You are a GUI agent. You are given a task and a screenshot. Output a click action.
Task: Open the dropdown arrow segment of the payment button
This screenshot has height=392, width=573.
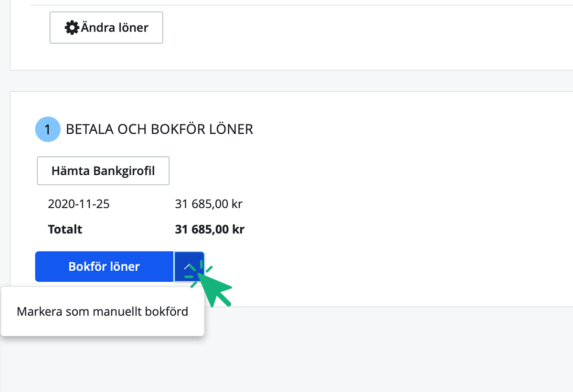pyautogui.click(x=189, y=266)
